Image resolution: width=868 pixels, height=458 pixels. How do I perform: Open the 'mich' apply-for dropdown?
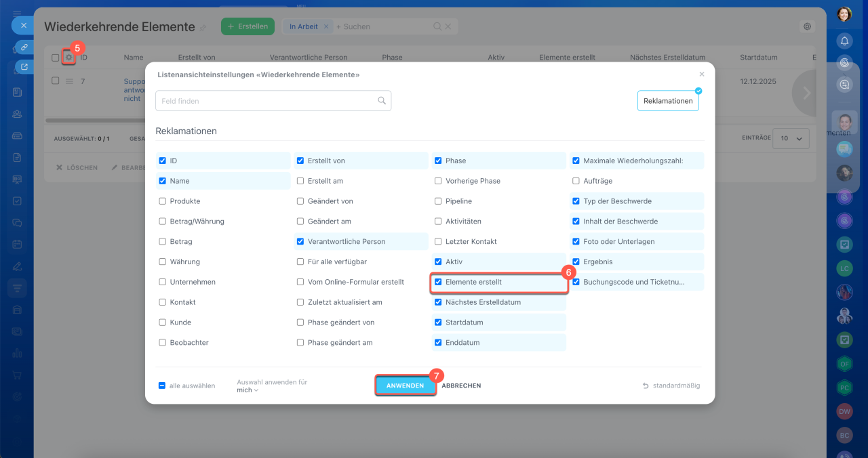point(248,390)
